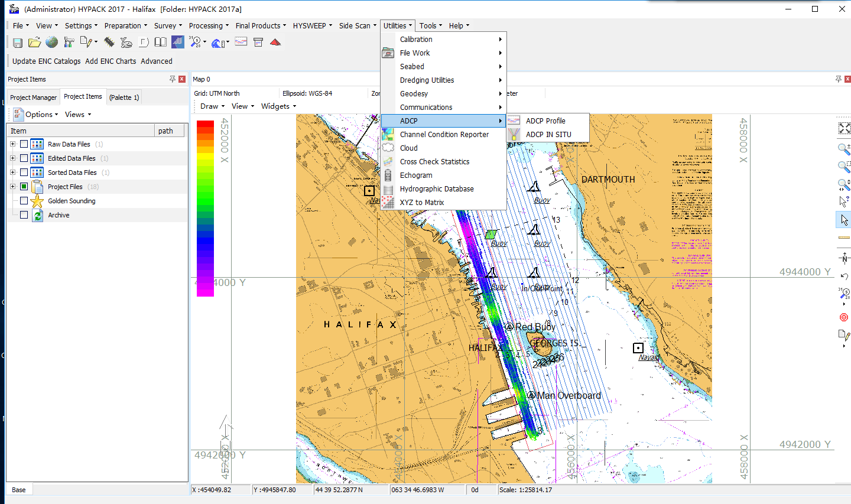Click the Save floppy disk toolbar icon
This screenshot has width=851, height=504.
click(x=18, y=43)
